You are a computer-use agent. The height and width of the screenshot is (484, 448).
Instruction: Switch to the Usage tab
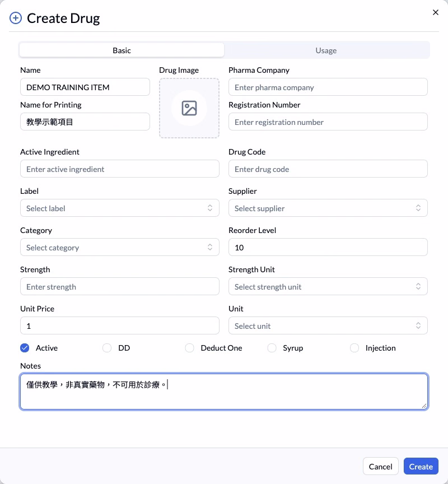point(326,50)
